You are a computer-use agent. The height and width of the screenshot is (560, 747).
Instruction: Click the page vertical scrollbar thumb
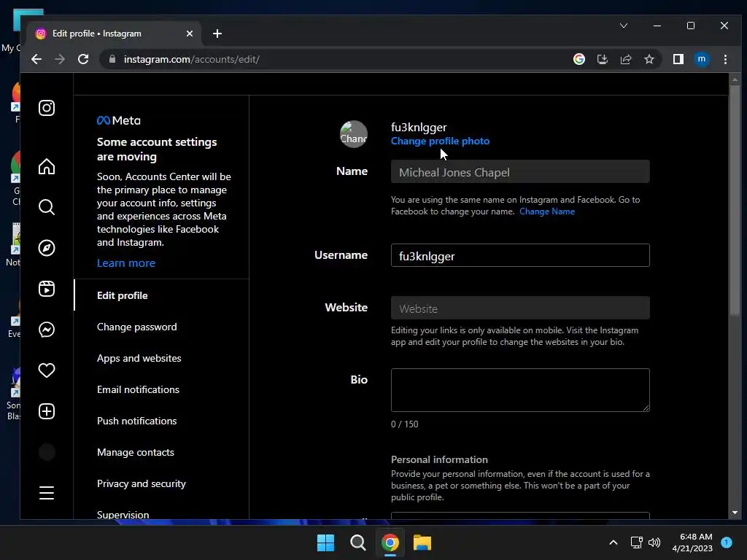click(735, 200)
